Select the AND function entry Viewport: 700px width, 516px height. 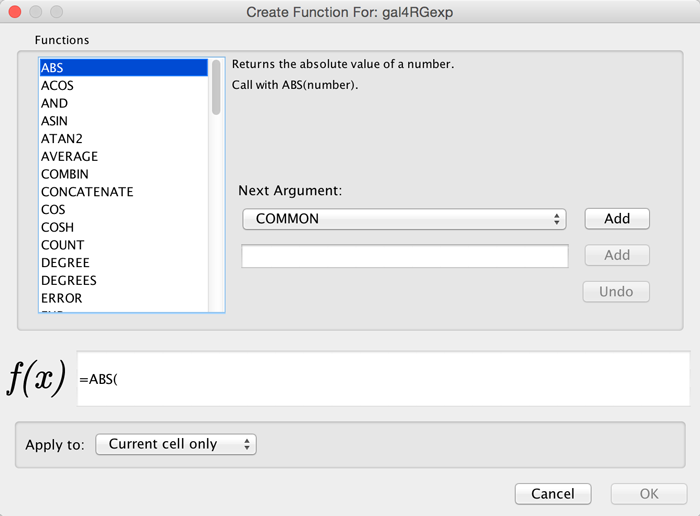click(x=55, y=103)
